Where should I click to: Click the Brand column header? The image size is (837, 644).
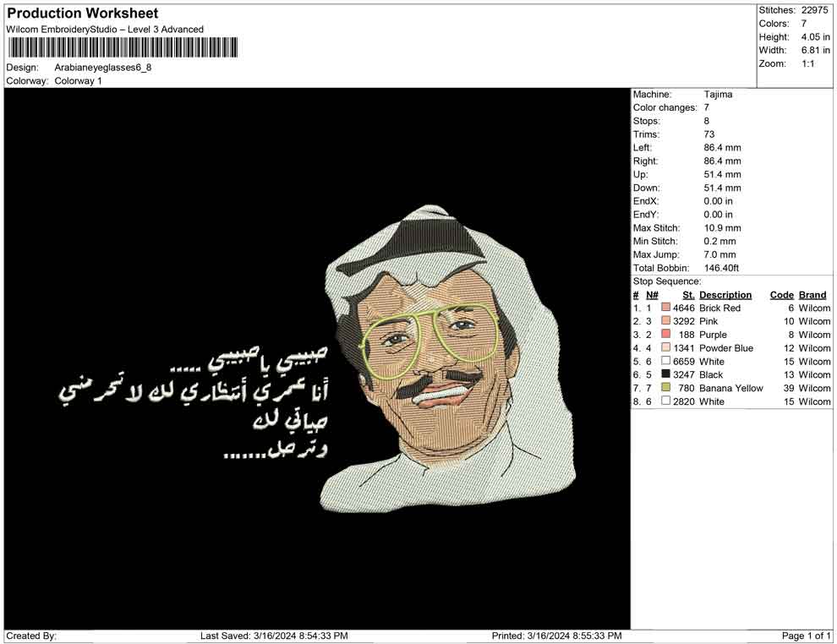812,295
